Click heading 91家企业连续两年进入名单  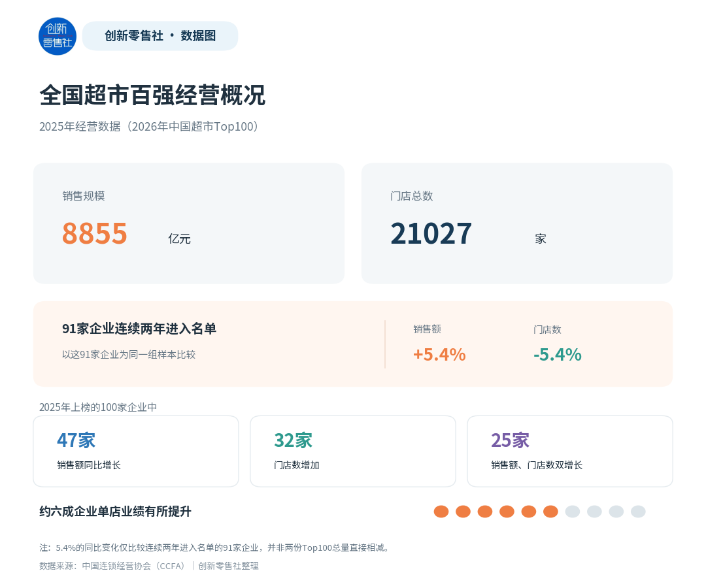(139, 329)
